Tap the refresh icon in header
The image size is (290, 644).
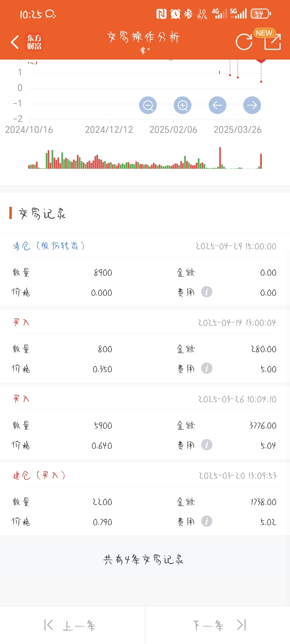point(244,42)
